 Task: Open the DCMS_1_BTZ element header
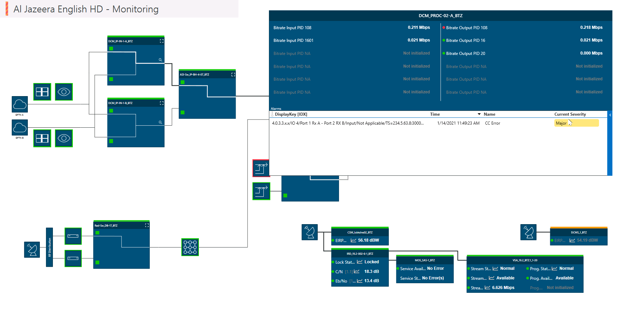pyautogui.click(x=579, y=232)
